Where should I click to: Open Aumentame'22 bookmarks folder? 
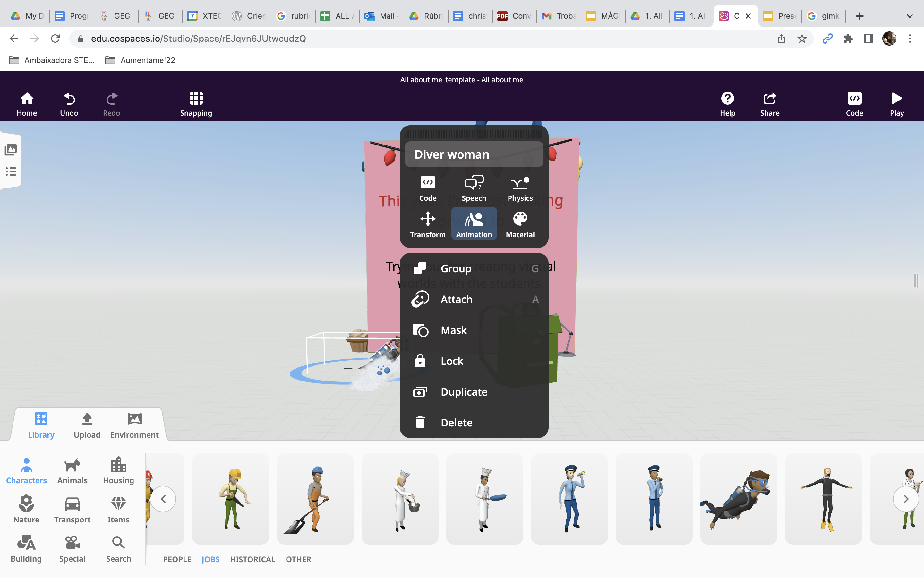(x=140, y=60)
